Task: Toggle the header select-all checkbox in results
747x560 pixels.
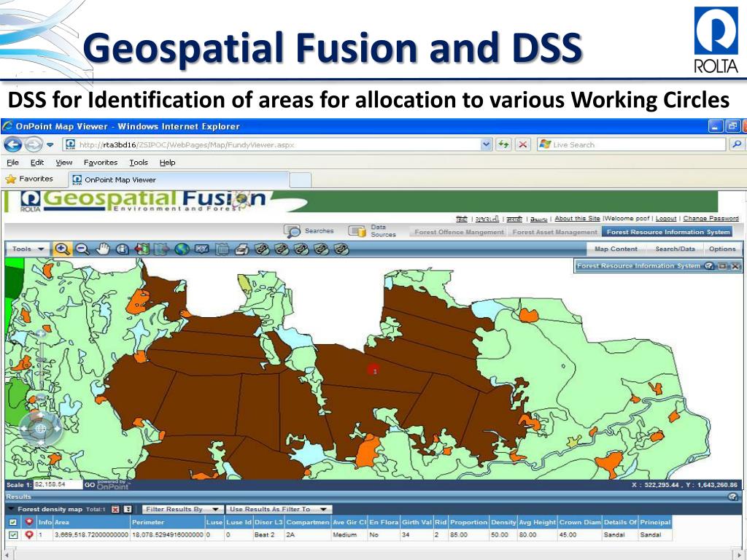Action: click(12, 522)
